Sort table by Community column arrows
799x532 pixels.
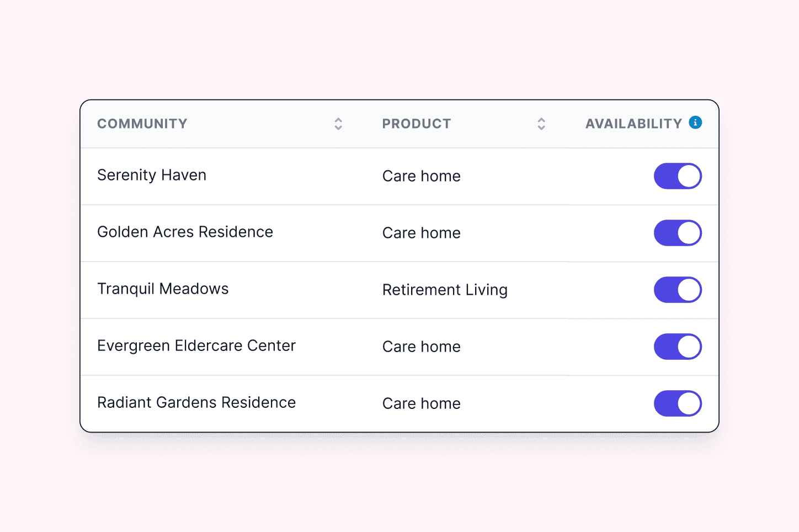[338, 124]
